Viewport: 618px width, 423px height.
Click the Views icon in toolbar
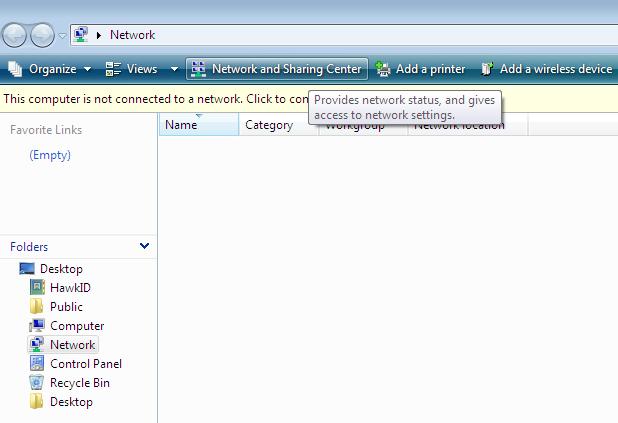point(113,69)
